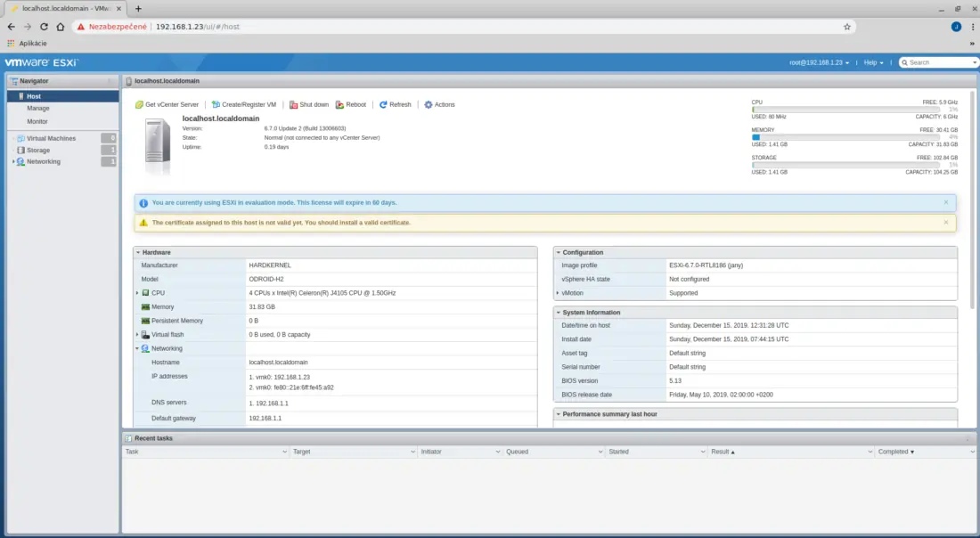Dismiss the evaluation mode notice
Image resolution: width=980 pixels, height=538 pixels.
tap(945, 202)
